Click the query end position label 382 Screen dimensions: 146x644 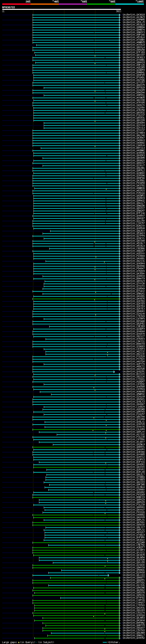118,11
